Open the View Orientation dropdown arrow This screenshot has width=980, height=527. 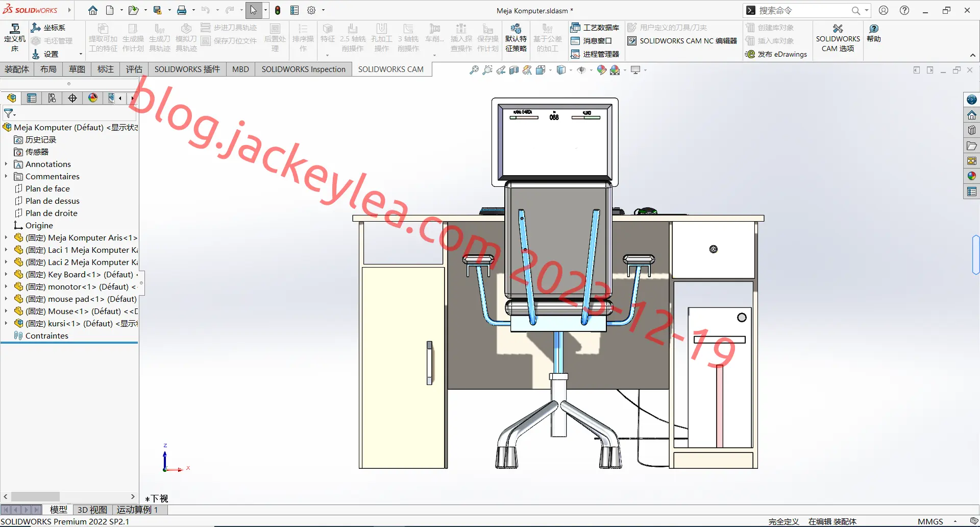pyautogui.click(x=550, y=70)
